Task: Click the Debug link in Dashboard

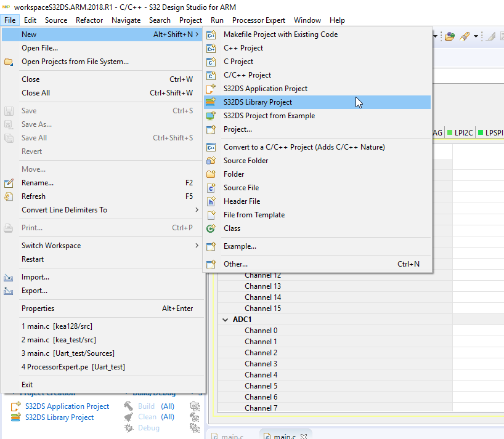Action: 148,428
